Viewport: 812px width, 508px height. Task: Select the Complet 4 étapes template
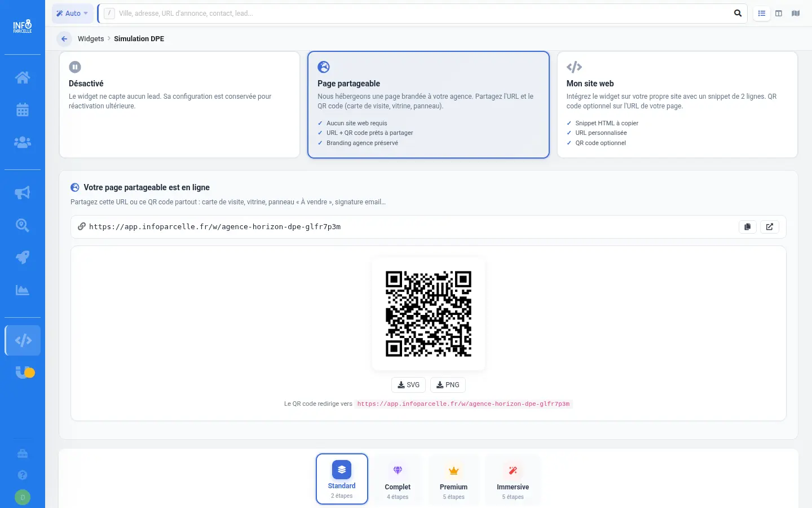(398, 480)
